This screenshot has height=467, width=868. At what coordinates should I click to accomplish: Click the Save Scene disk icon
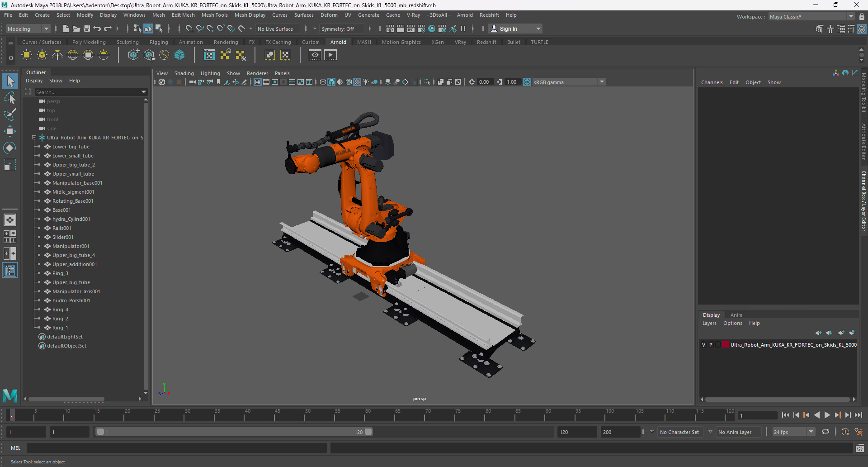tap(87, 29)
